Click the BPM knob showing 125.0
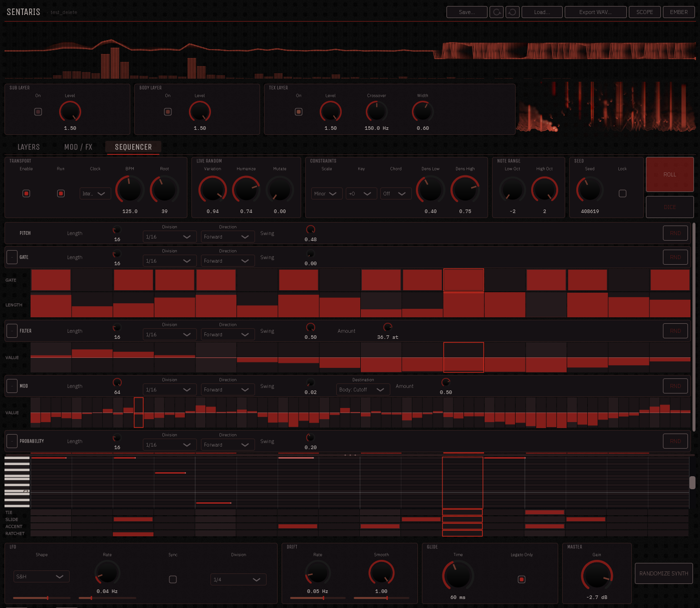 coord(130,189)
